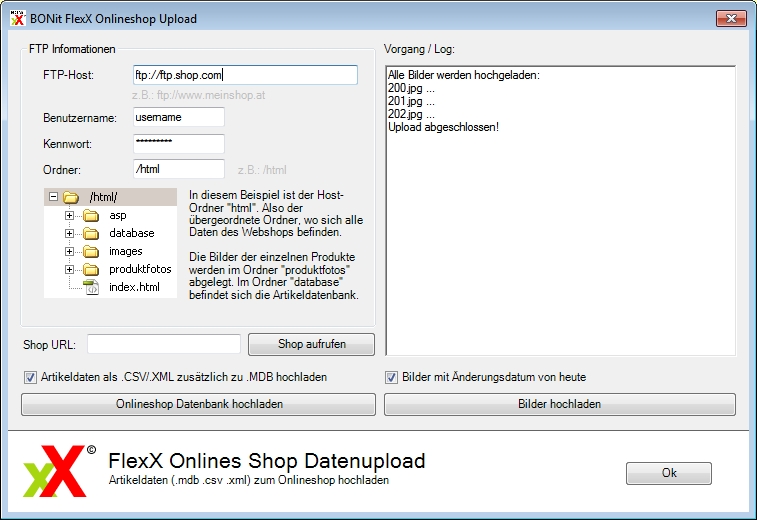Expand the produktfotos folder node

70,269
